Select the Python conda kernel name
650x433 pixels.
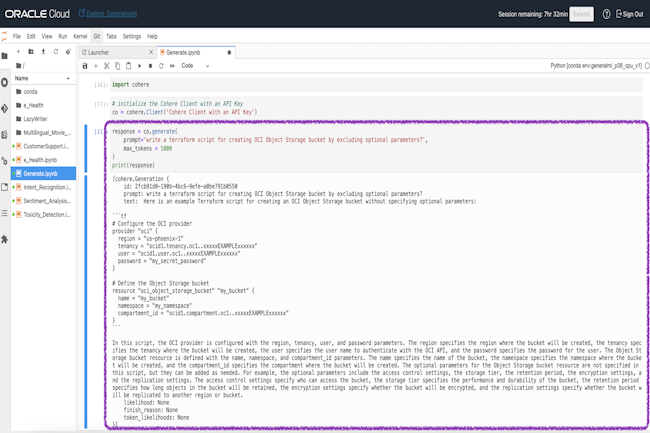click(596, 66)
